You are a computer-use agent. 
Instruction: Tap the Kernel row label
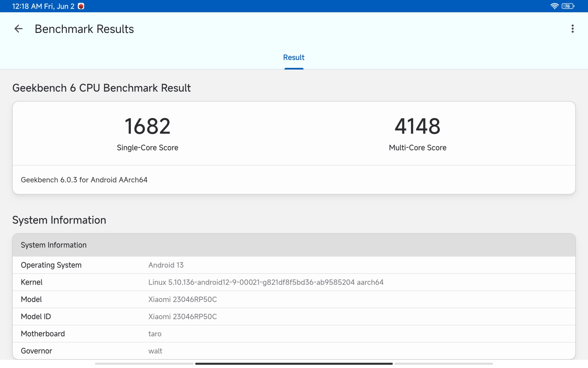click(32, 282)
